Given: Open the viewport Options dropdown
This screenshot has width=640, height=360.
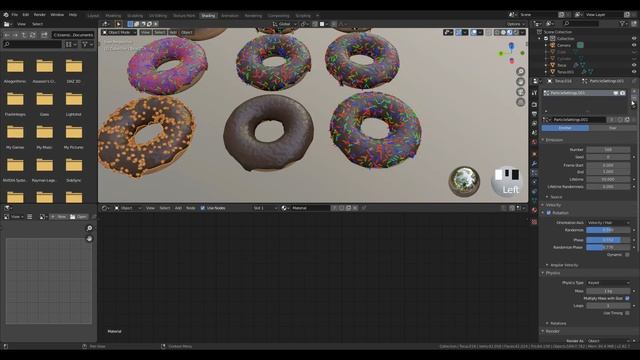Looking at the screenshot, I should pos(516,24).
